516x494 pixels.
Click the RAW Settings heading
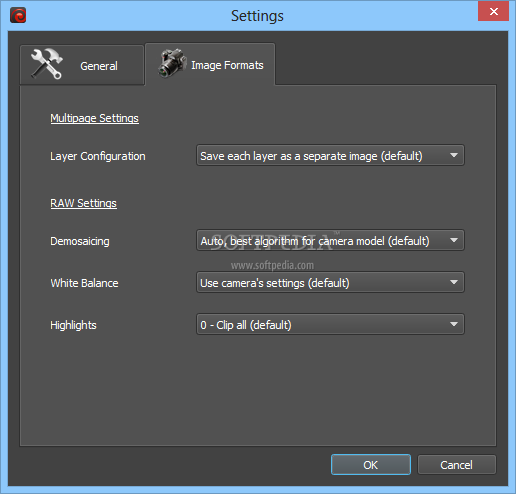tap(84, 203)
